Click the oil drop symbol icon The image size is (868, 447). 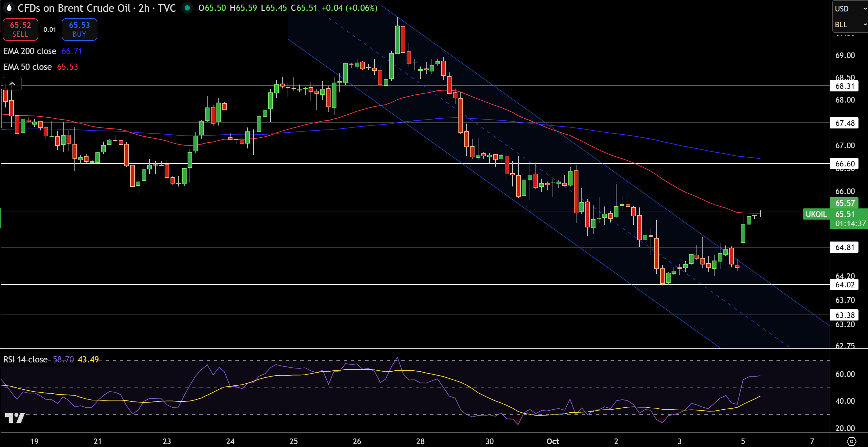[x=9, y=8]
